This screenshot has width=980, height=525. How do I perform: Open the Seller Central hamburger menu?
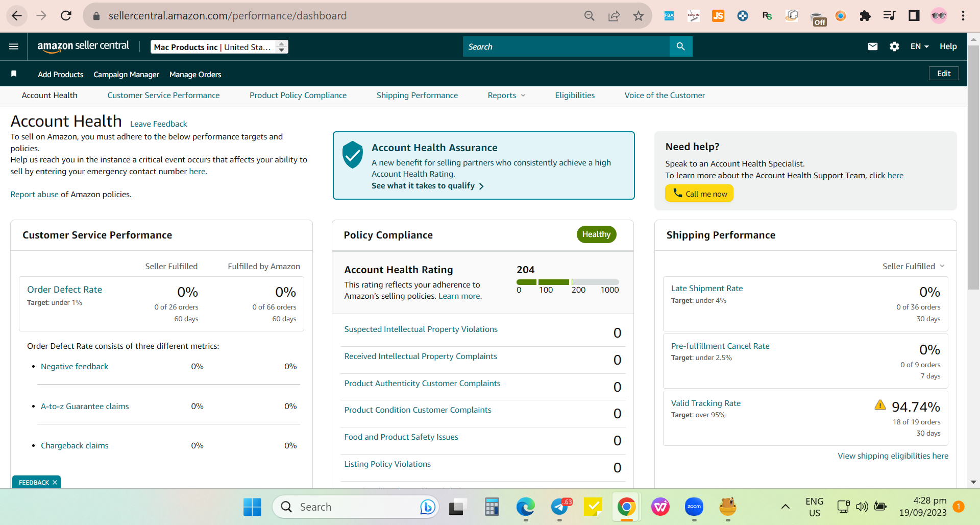coord(14,46)
